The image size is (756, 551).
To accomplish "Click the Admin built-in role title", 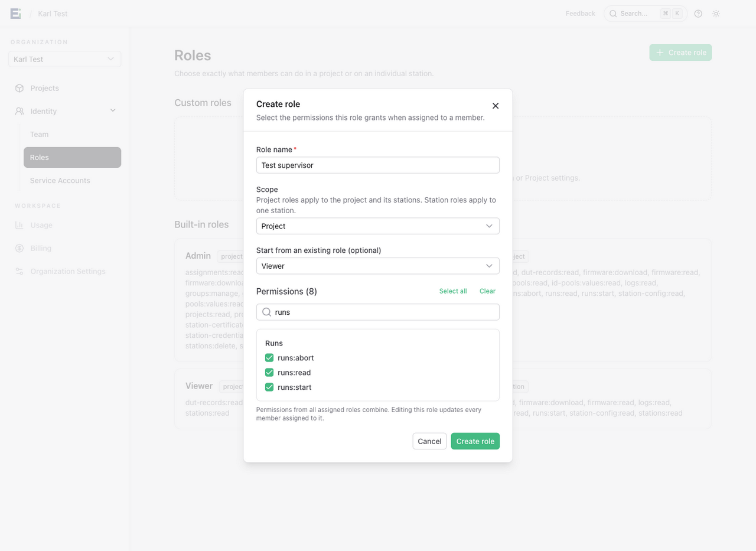I will 198,256.
